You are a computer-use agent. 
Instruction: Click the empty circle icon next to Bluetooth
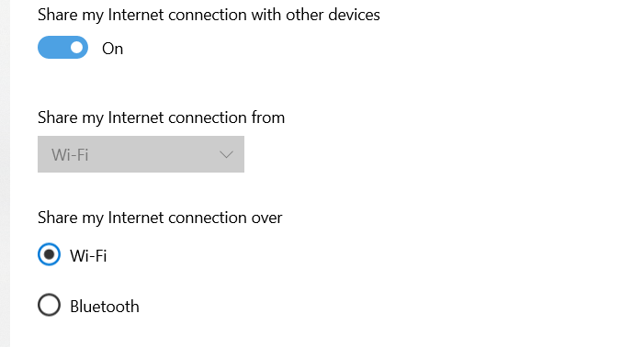point(49,305)
